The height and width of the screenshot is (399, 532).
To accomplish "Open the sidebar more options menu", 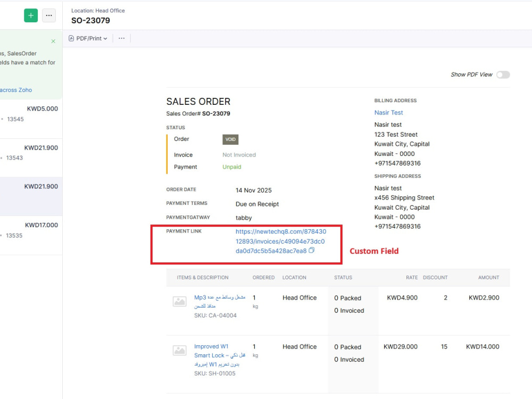I will [49, 15].
